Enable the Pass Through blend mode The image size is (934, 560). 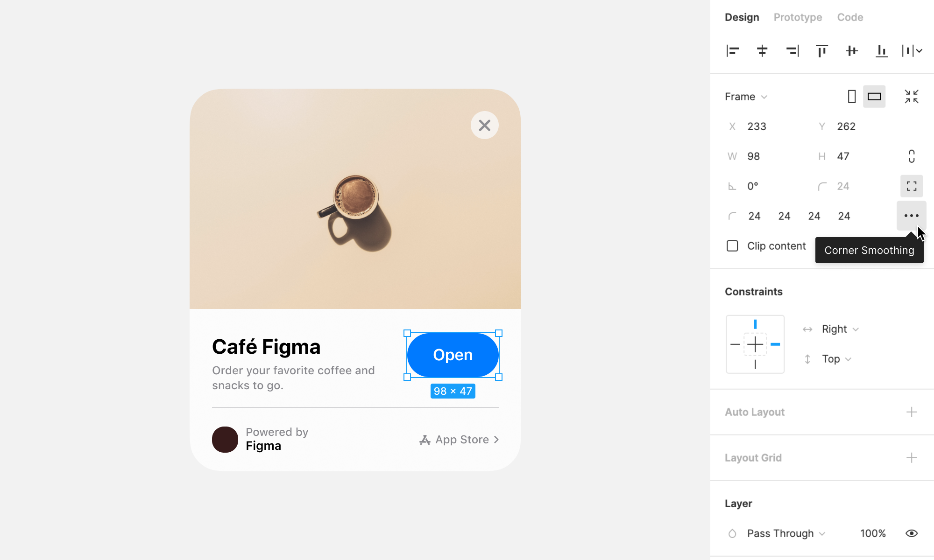784,533
